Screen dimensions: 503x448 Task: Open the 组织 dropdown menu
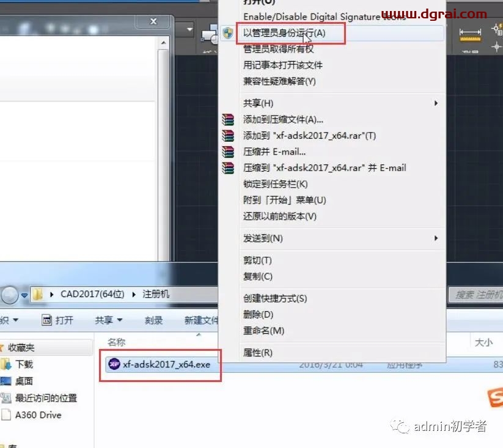click(9, 320)
